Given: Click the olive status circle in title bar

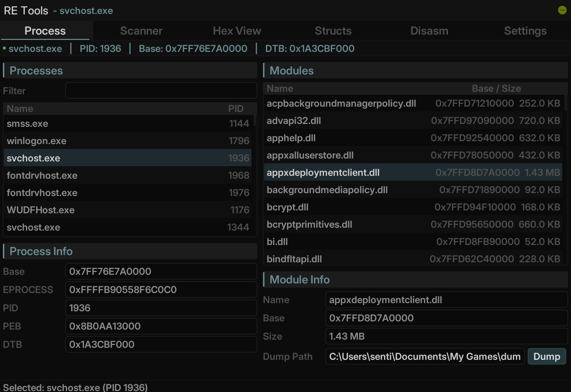Looking at the screenshot, I should point(562,10).
